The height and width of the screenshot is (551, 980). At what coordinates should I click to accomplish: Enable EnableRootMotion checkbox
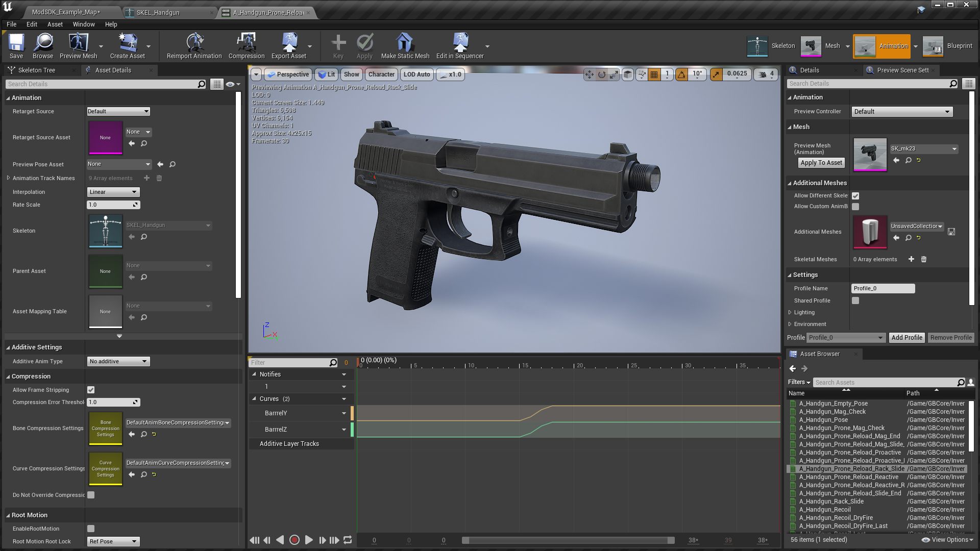91,529
